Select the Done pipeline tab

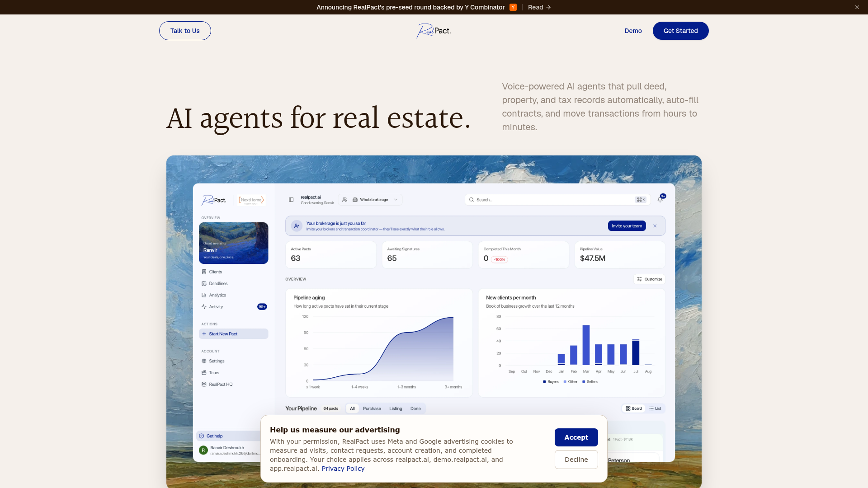tap(415, 408)
